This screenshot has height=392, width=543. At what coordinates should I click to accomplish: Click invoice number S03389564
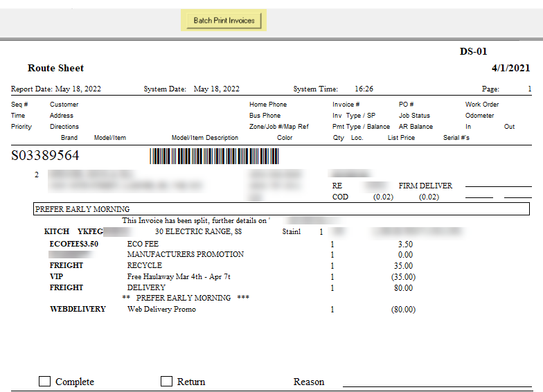coord(45,156)
